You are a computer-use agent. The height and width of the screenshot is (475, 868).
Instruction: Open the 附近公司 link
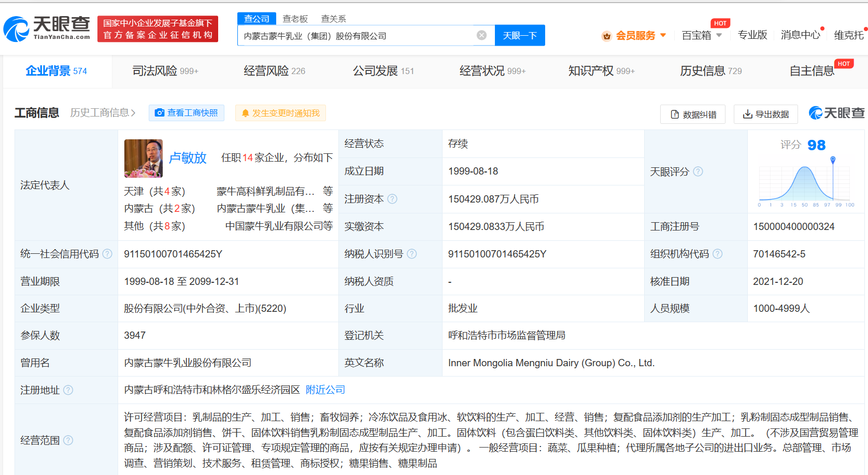point(325,390)
